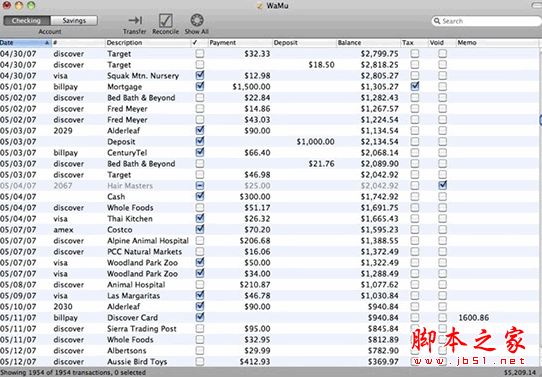
Task: Click the $369.97 balance cell
Action: click(383, 362)
